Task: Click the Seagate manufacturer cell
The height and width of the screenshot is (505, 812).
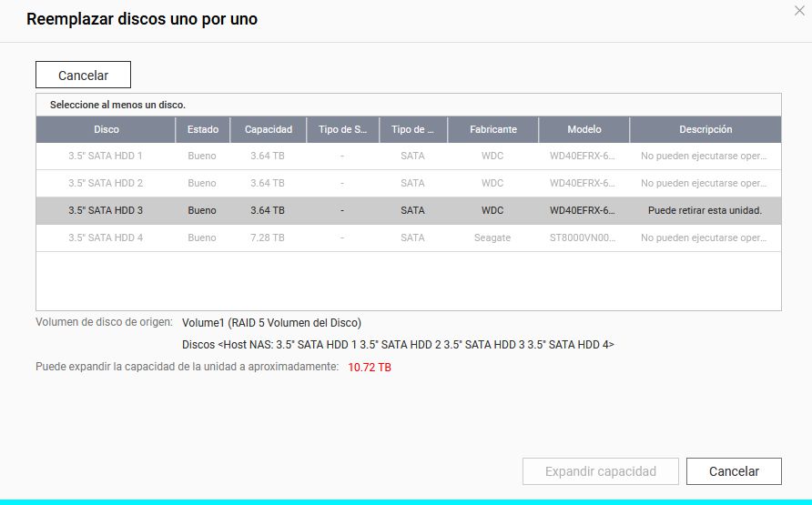Action: 492,238
